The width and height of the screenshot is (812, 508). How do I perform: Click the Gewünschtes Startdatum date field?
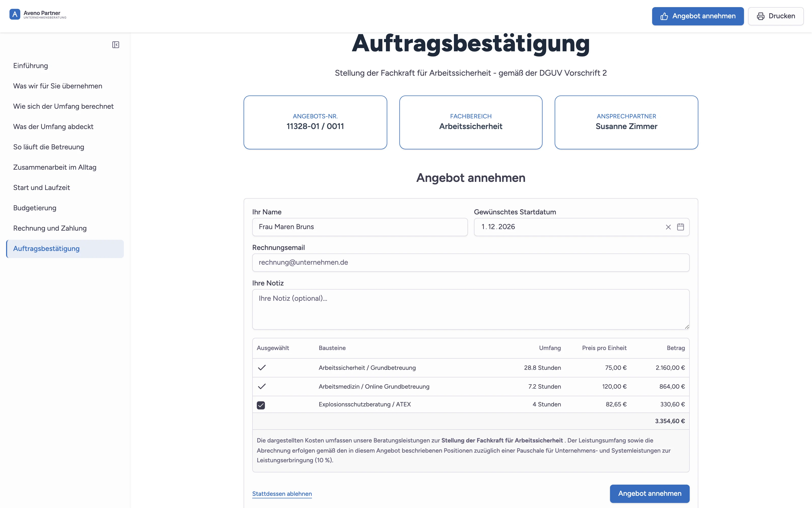pyautogui.click(x=582, y=227)
